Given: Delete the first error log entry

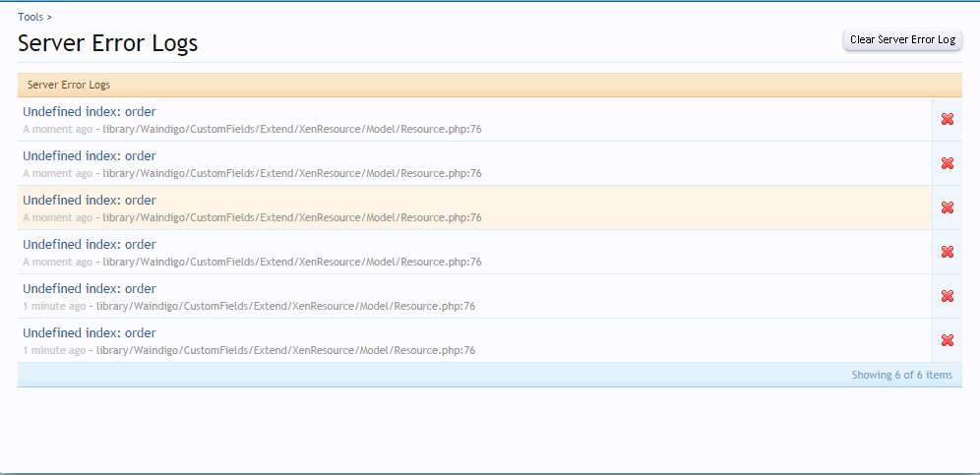Looking at the screenshot, I should 948,119.
